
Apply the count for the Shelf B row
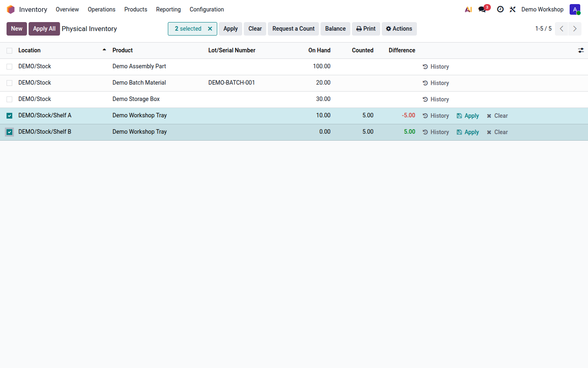(x=468, y=132)
